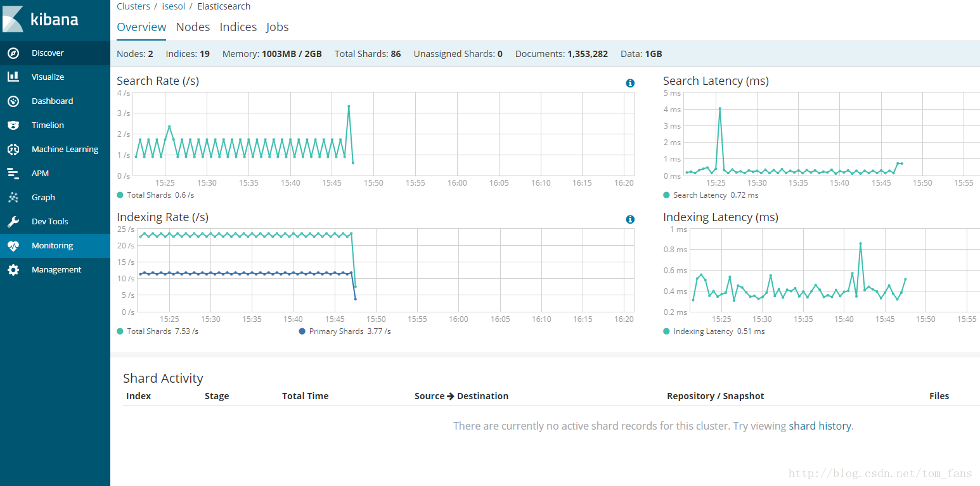Click the Total Time column header

click(305, 396)
